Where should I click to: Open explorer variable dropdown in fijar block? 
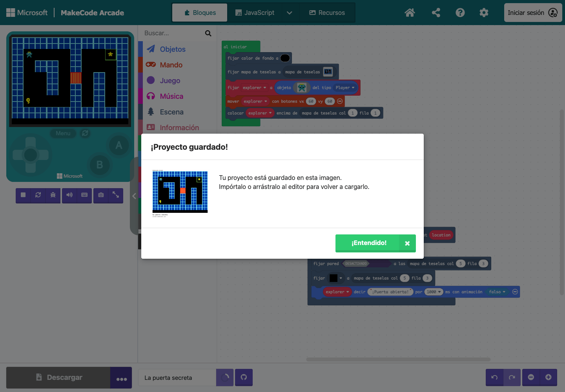[254, 88]
